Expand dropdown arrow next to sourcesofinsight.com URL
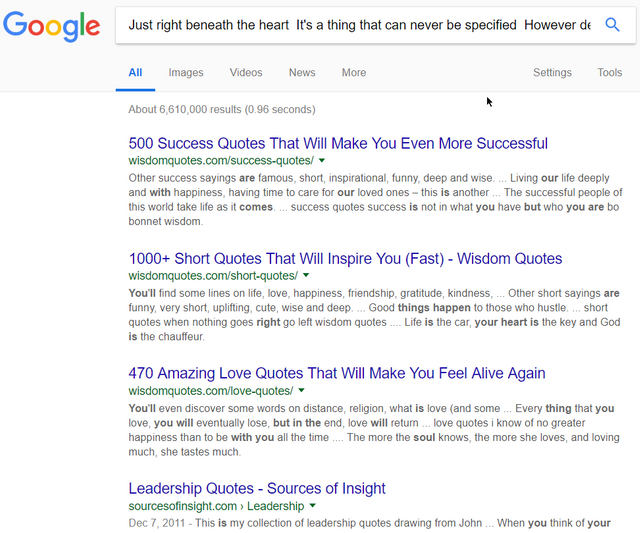640x533 pixels. (x=313, y=506)
